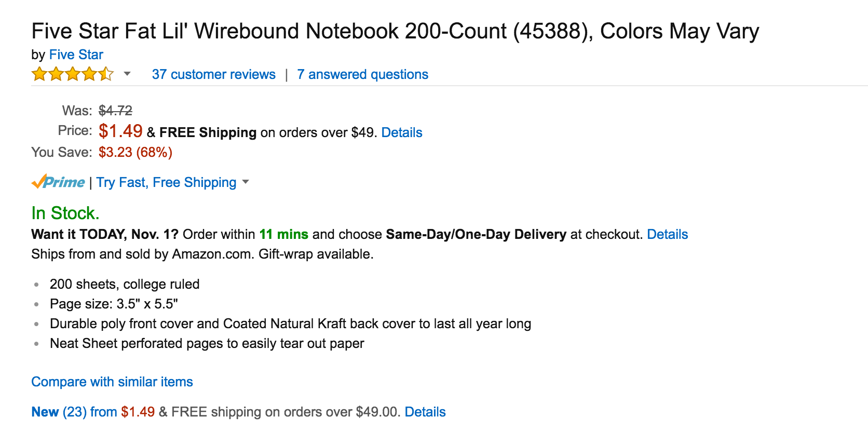
Task: Select Try Fast, Free Shipping link
Action: point(166,182)
